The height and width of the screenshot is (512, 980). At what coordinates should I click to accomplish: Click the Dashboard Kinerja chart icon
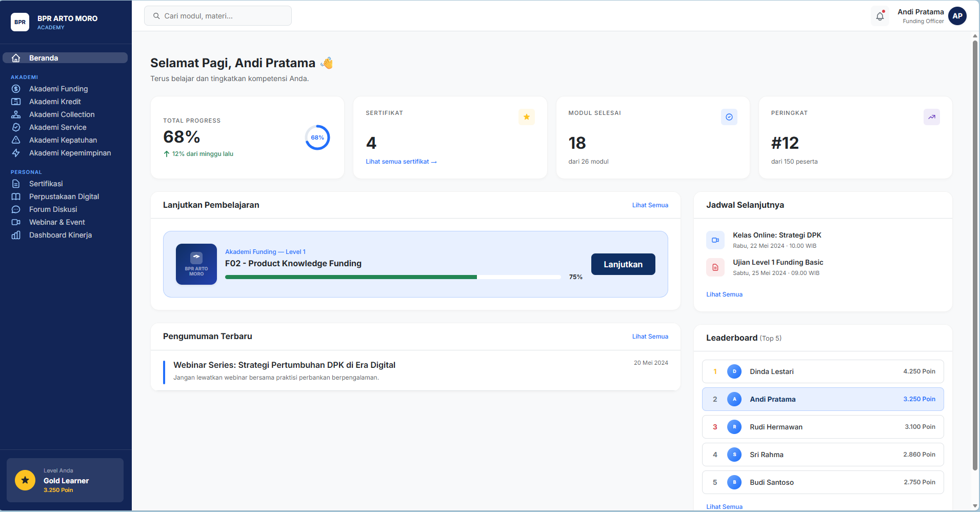pyautogui.click(x=16, y=235)
